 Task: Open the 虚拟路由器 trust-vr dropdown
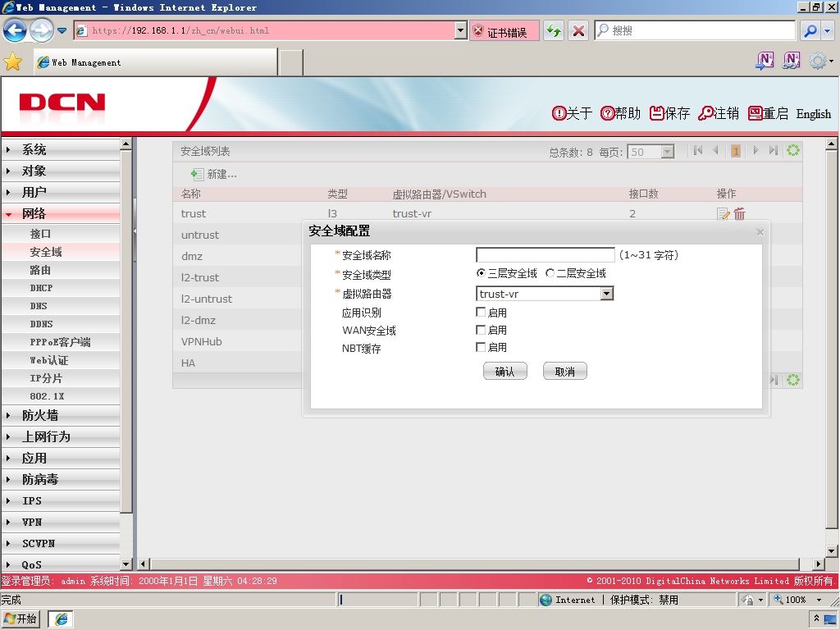tap(606, 294)
